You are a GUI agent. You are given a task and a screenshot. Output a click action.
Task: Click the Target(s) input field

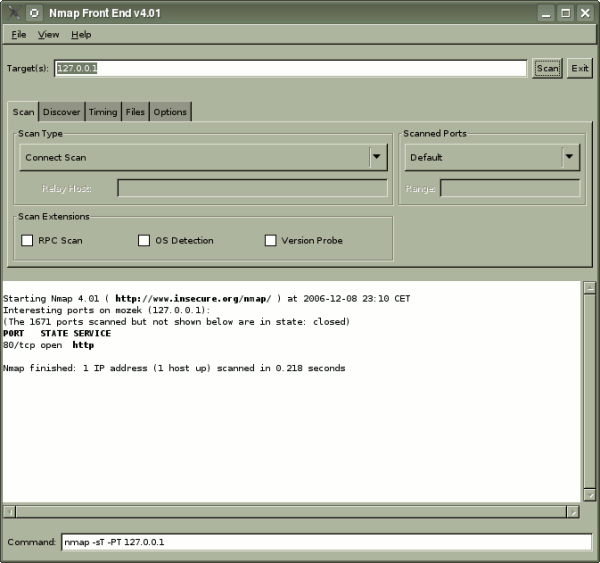click(290, 69)
